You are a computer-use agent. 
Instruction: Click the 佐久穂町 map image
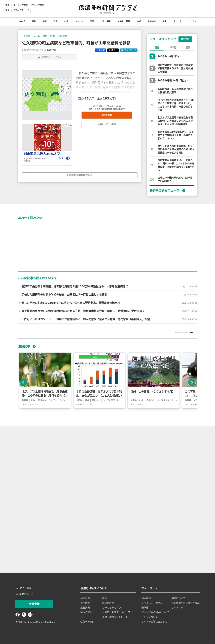point(47,95)
